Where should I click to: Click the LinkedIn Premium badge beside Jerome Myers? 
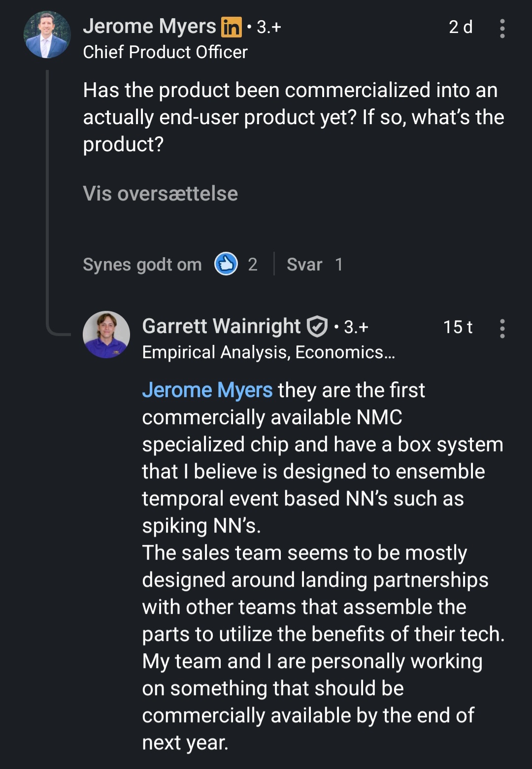tap(231, 27)
